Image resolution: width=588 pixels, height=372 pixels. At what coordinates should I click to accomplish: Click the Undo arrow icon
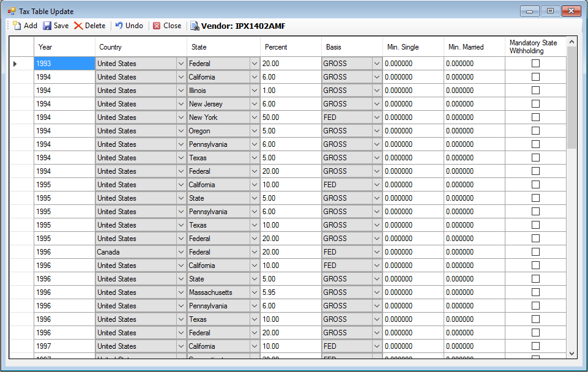(119, 26)
